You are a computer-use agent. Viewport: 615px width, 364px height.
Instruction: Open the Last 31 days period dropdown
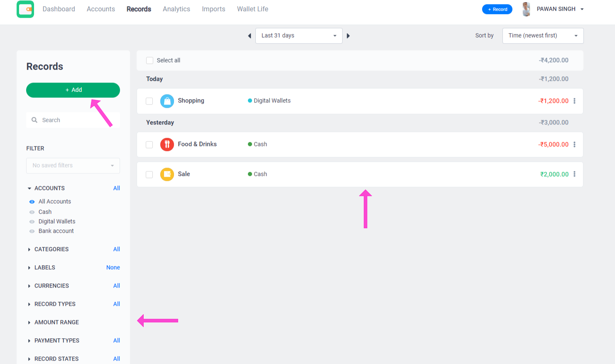click(299, 36)
